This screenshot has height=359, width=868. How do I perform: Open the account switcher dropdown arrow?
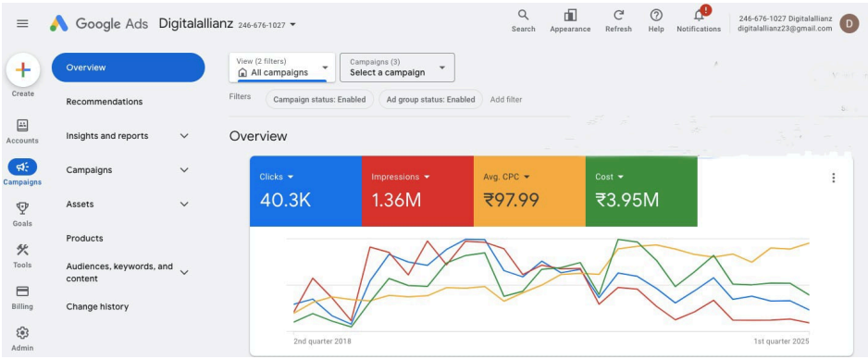[292, 25]
